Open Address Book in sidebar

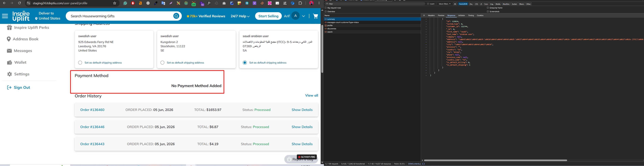click(x=23, y=39)
